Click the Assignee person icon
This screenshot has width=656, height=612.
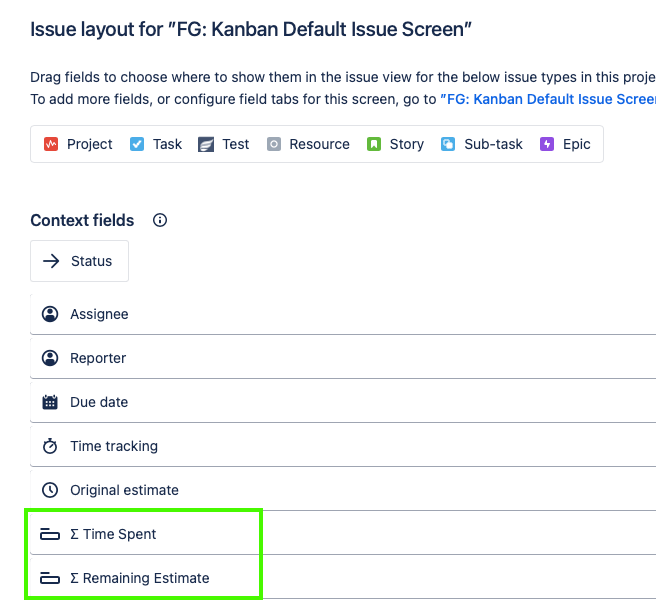click(50, 314)
